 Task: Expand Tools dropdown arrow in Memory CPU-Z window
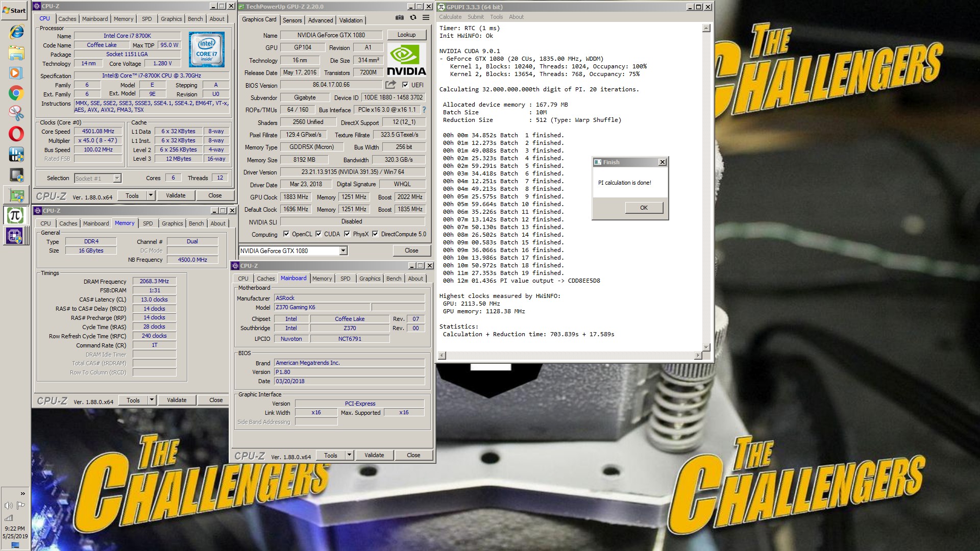[152, 400]
